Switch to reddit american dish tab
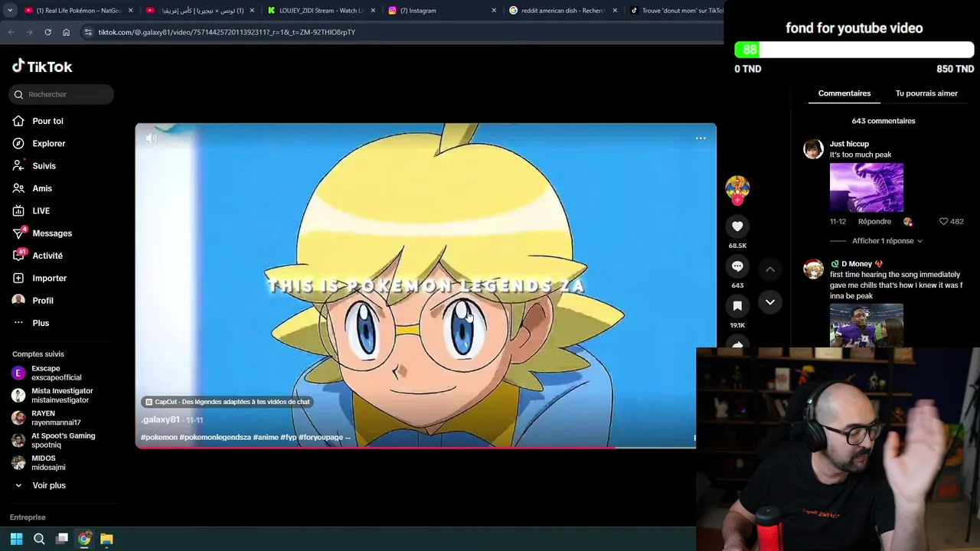Image resolution: width=980 pixels, height=551 pixels. (x=563, y=11)
